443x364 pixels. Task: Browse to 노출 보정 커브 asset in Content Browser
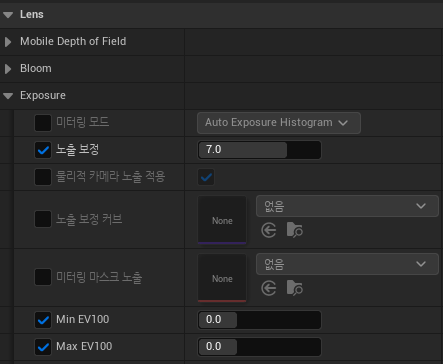tap(295, 230)
